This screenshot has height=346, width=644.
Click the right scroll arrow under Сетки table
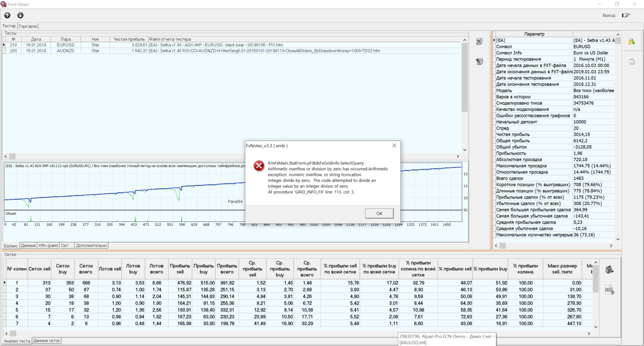589,334
